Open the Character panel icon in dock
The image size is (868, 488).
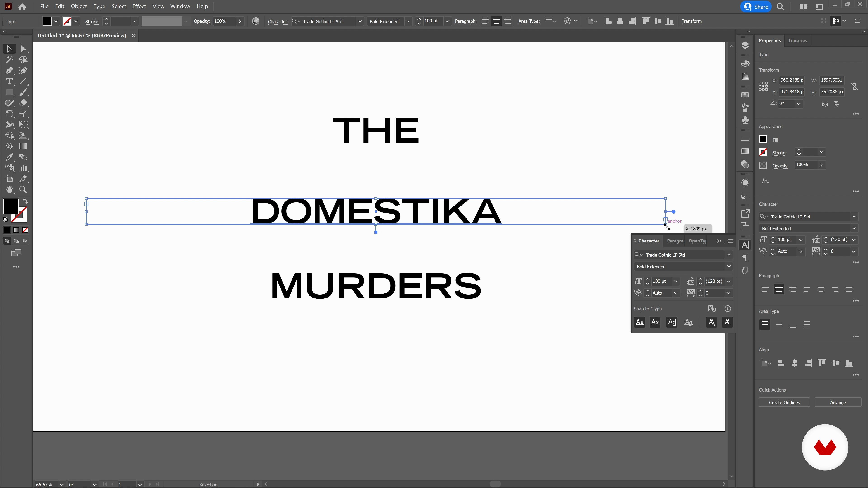click(745, 245)
